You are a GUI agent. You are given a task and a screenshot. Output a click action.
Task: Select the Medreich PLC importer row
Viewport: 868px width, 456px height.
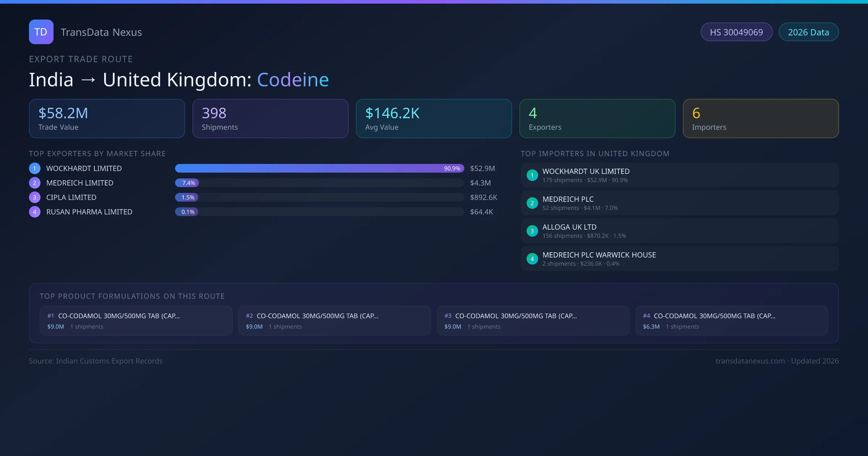679,203
